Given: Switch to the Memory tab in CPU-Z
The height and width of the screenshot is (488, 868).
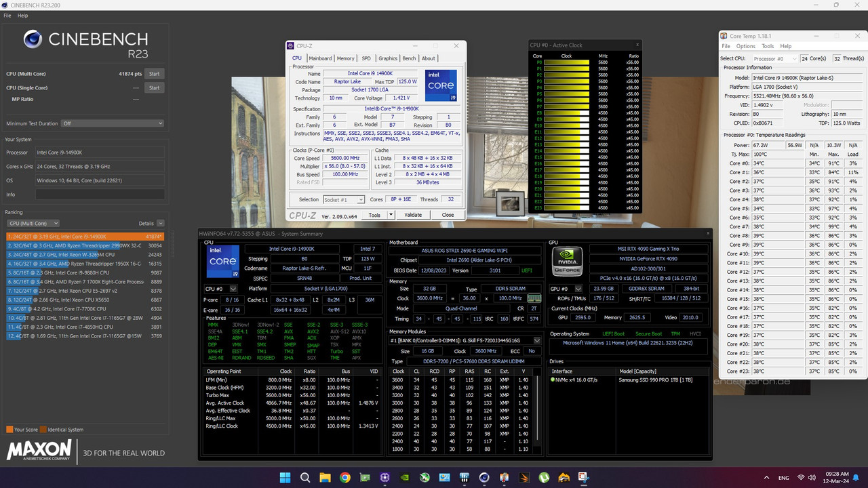Looking at the screenshot, I should [x=345, y=58].
